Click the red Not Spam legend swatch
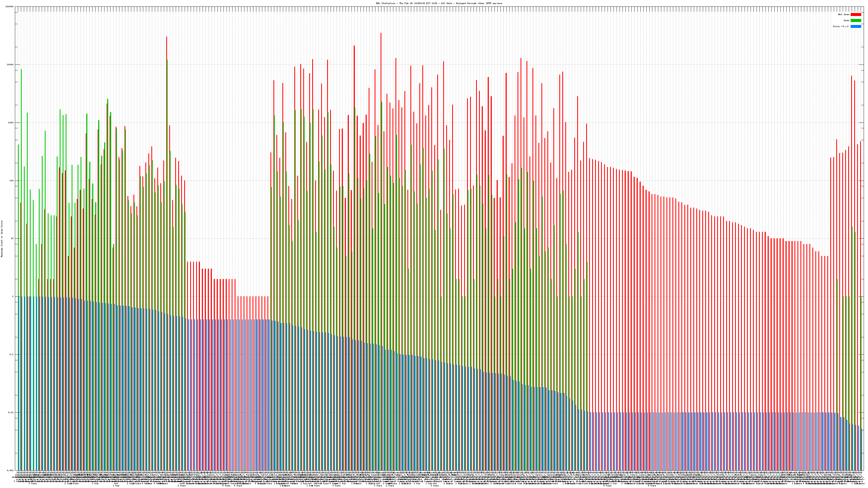Screen dimensions: 868x488 (856, 14)
